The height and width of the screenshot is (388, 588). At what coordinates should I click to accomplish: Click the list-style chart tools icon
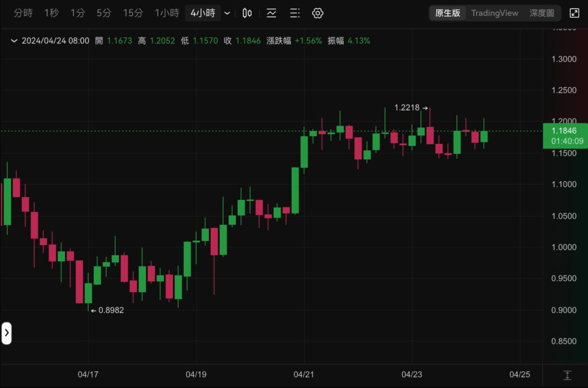[295, 13]
